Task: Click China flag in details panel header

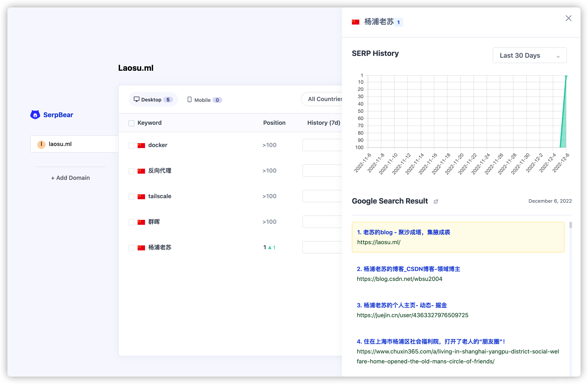Action: (x=356, y=22)
